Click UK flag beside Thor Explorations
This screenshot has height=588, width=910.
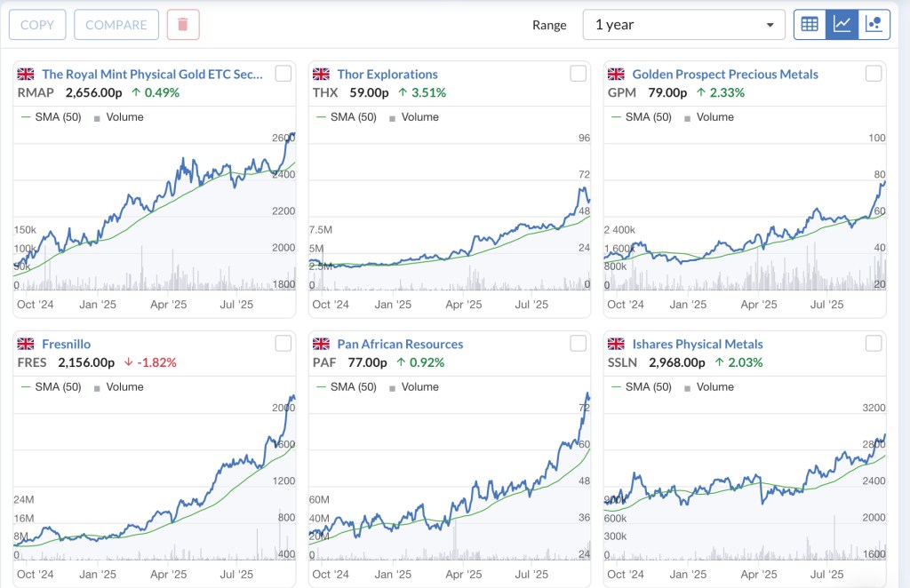pos(321,75)
